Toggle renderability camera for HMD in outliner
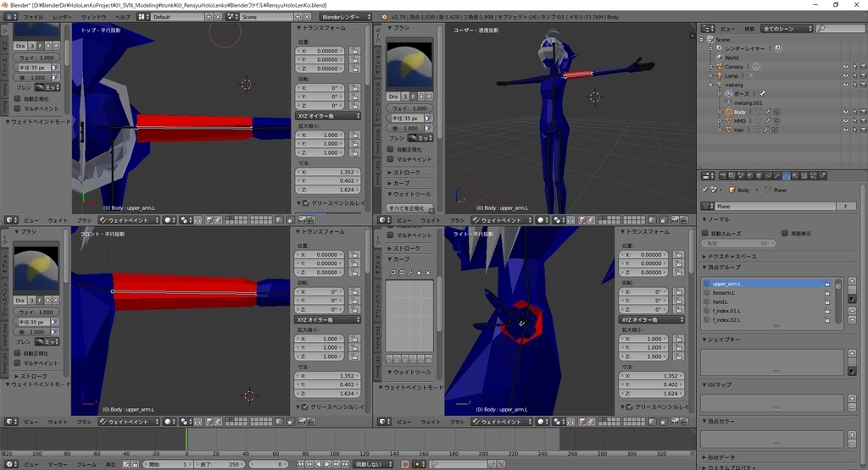The height and width of the screenshot is (470, 868). 863,120
